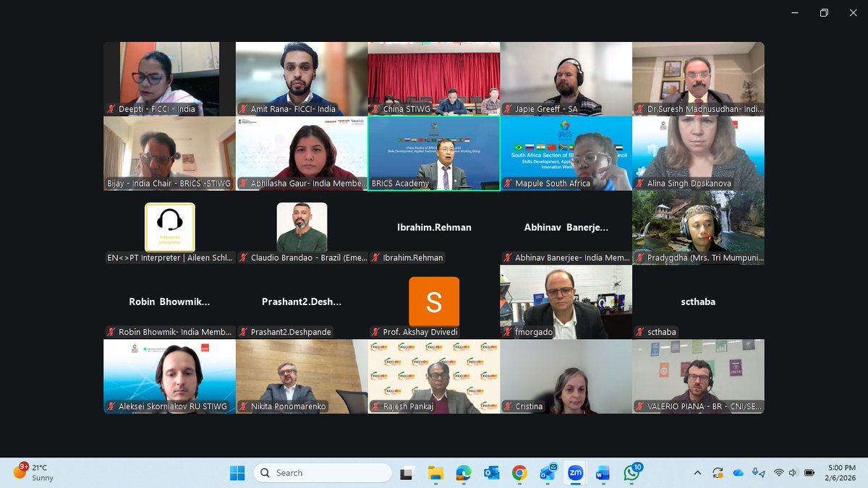The image size is (868, 488).
Task: Click the muted microphone icon on Deepti's tile
Action: click(x=111, y=109)
